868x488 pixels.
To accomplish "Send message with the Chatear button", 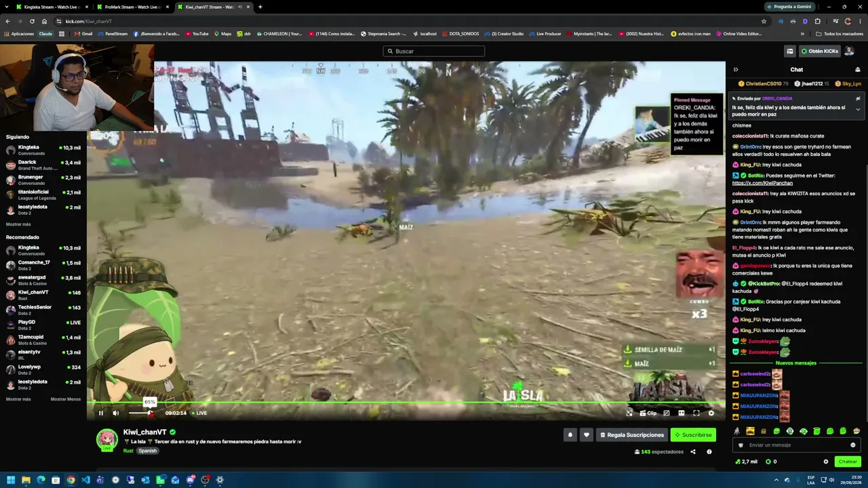I will click(x=848, y=462).
